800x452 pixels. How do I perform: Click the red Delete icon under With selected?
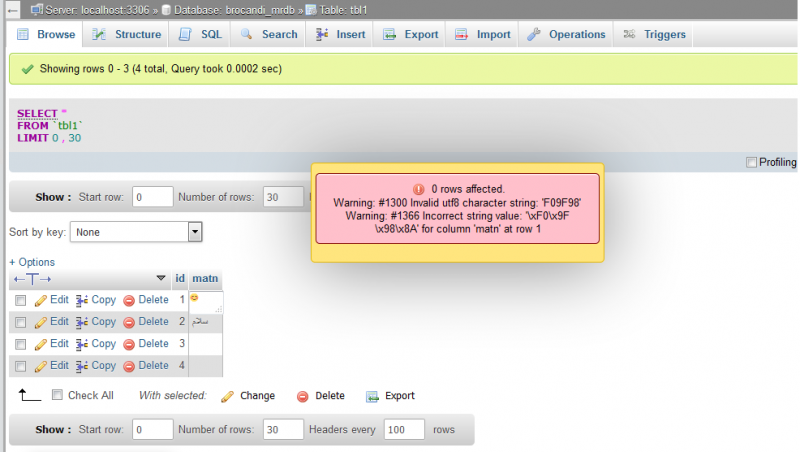[303, 396]
